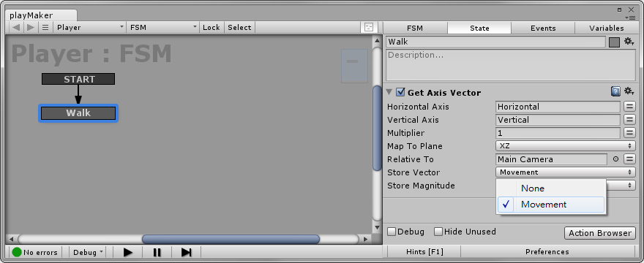The width and height of the screenshot is (644, 263).
Task: Click the Multiplier value field
Action: coord(558,133)
